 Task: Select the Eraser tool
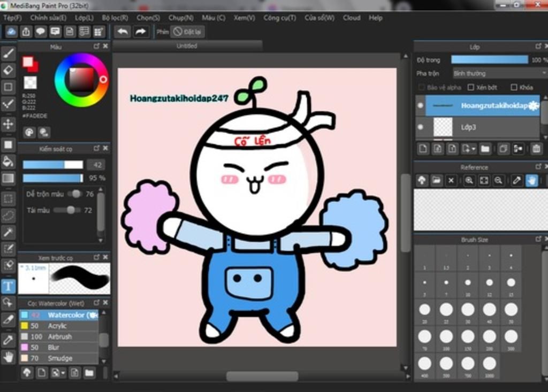[9, 70]
